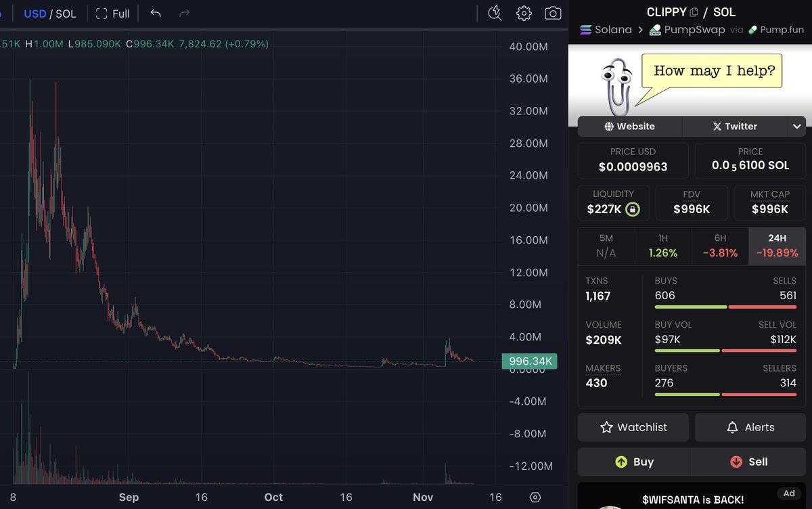Viewport: 812px width, 509px height.
Task: Expand more links dropdown beside Twitter
Action: (796, 126)
